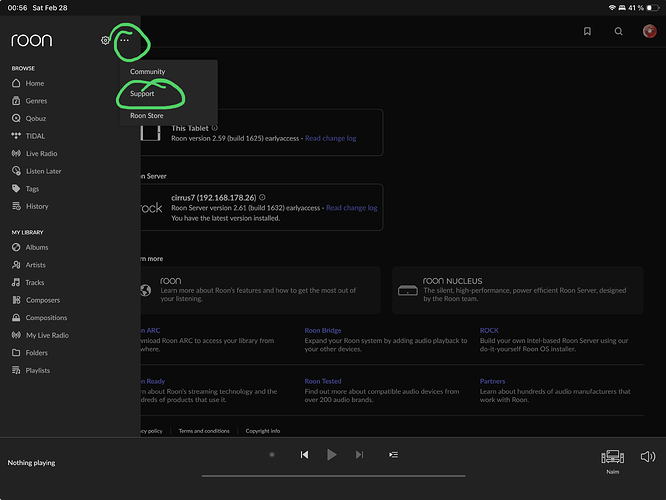Select Support from the dropdown menu

pyautogui.click(x=142, y=94)
